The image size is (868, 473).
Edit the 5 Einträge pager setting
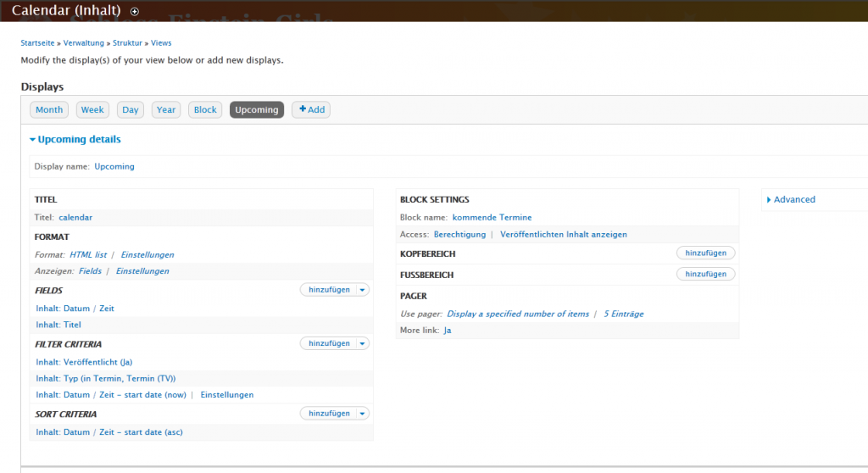click(x=623, y=314)
